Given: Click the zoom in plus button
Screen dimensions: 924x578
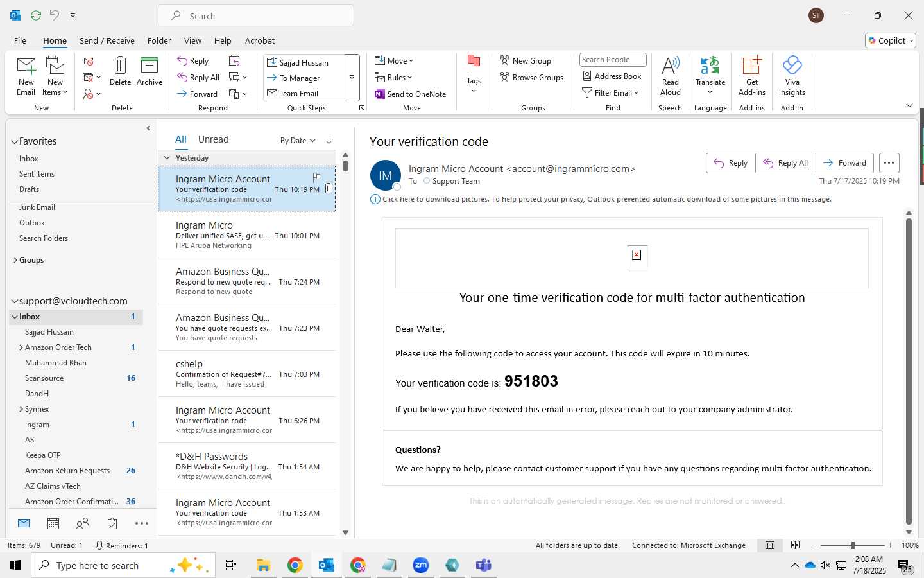Looking at the screenshot, I should tap(890, 545).
